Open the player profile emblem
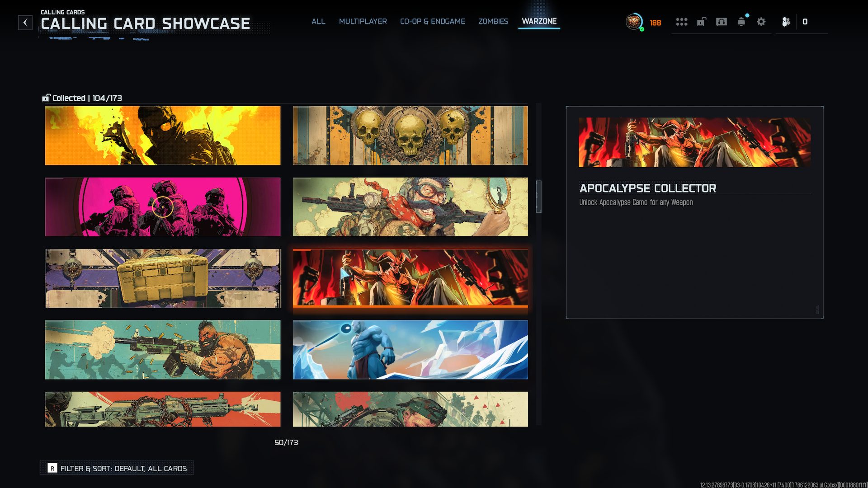868x488 pixels. coord(634,22)
